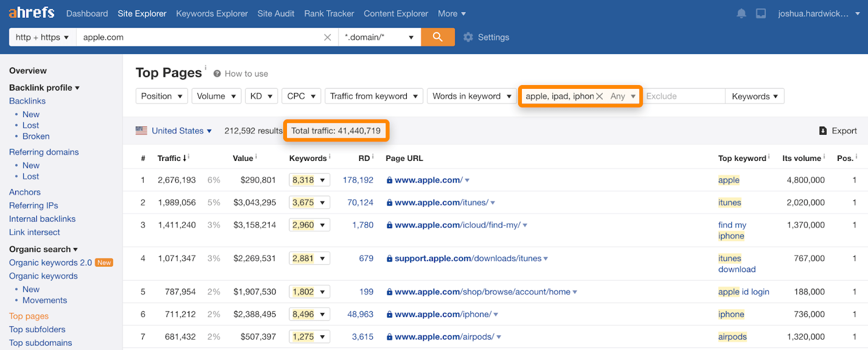868x350 pixels.
Task: Open the Keywords scope dropdown
Action: point(755,96)
